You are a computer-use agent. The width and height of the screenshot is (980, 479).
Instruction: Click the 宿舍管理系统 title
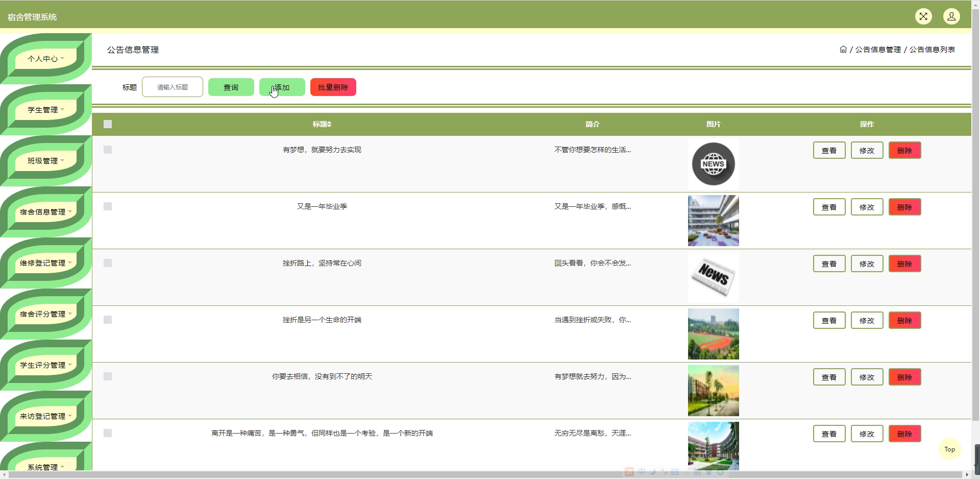[x=32, y=17]
